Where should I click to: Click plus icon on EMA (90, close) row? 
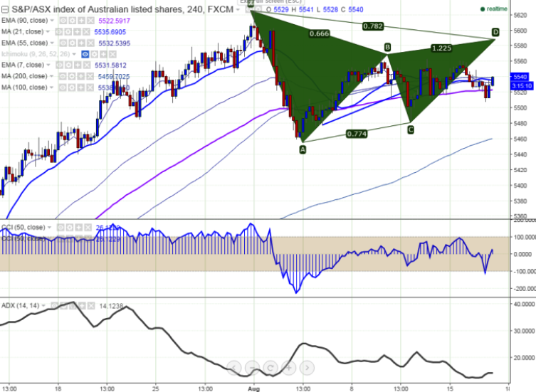tap(81, 21)
